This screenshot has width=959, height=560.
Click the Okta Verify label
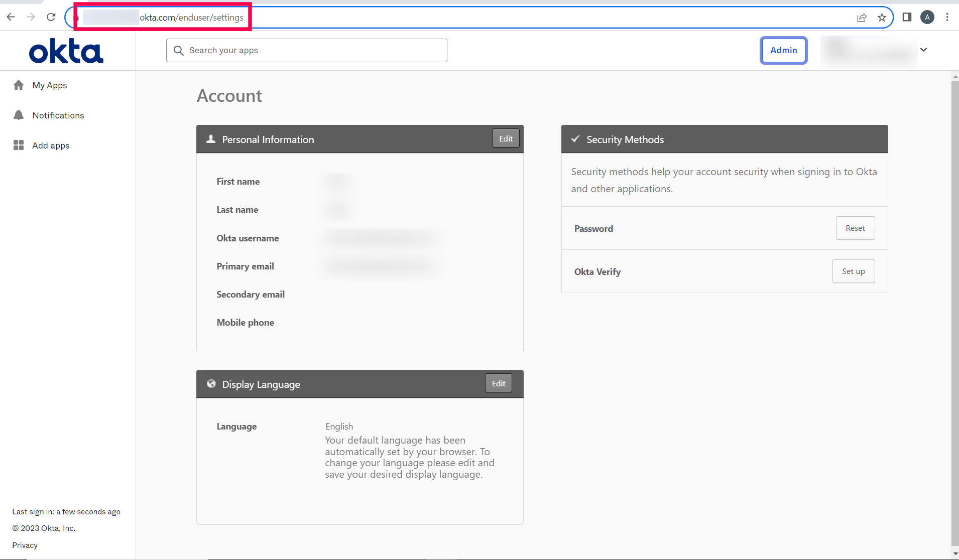(597, 272)
